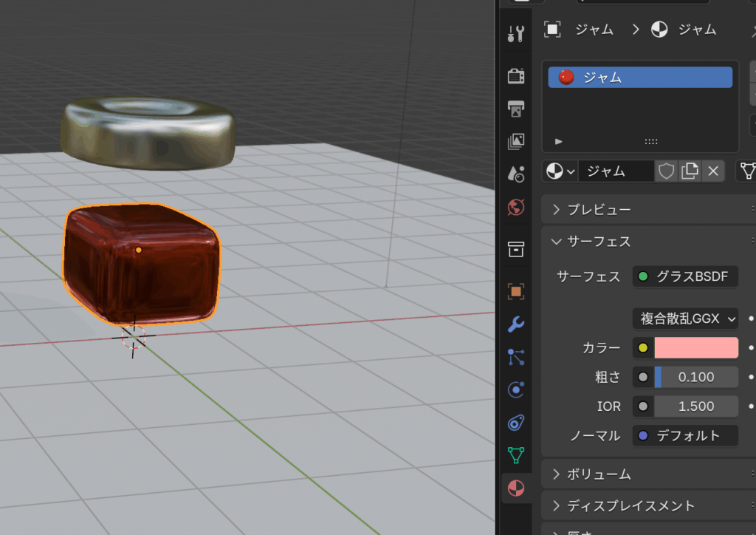This screenshot has height=535, width=756.
Task: Open the Object properties tab
Action: coord(516,290)
